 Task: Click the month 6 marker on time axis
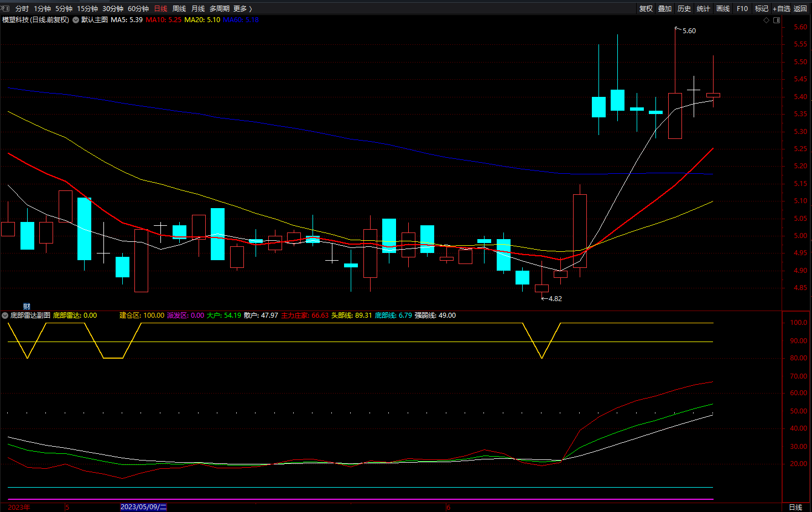tap(449, 507)
